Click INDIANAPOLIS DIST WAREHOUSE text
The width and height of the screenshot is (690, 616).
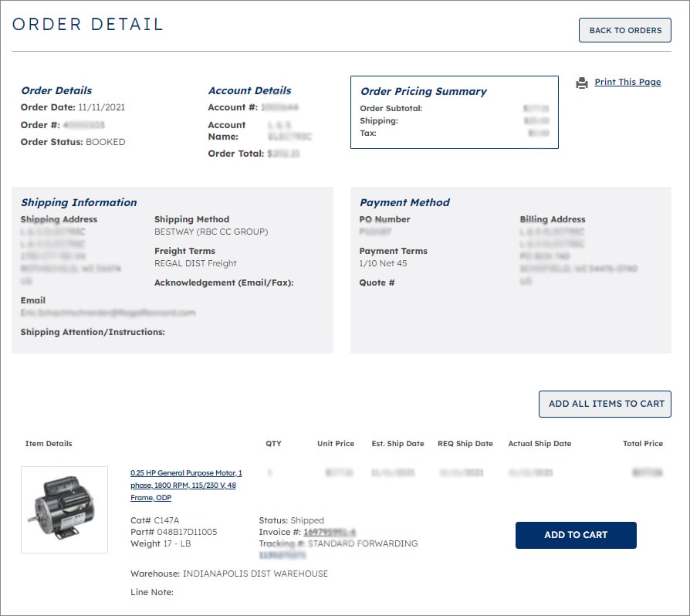pyautogui.click(x=255, y=574)
